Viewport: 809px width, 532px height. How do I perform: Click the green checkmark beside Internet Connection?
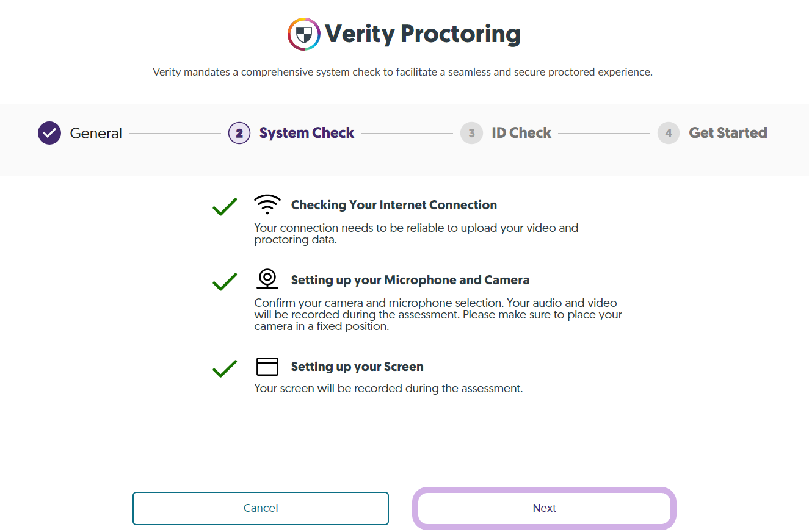(x=225, y=207)
